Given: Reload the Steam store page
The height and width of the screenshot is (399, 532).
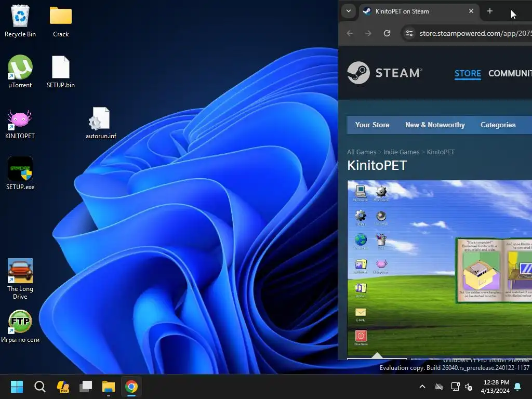Looking at the screenshot, I should pos(387,33).
